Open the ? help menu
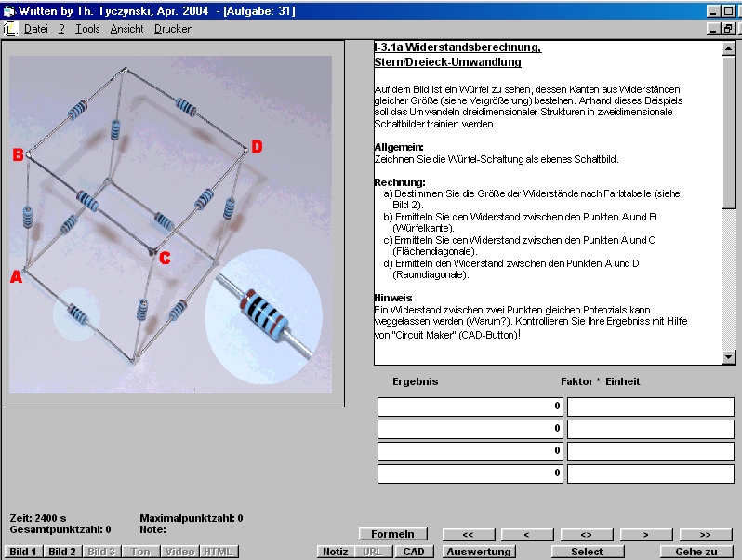The image size is (742, 560). (x=61, y=29)
